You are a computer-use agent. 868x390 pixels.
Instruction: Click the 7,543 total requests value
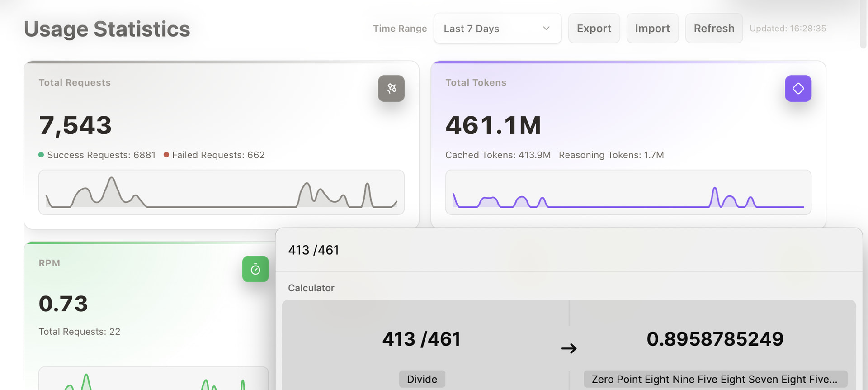pyautogui.click(x=75, y=125)
